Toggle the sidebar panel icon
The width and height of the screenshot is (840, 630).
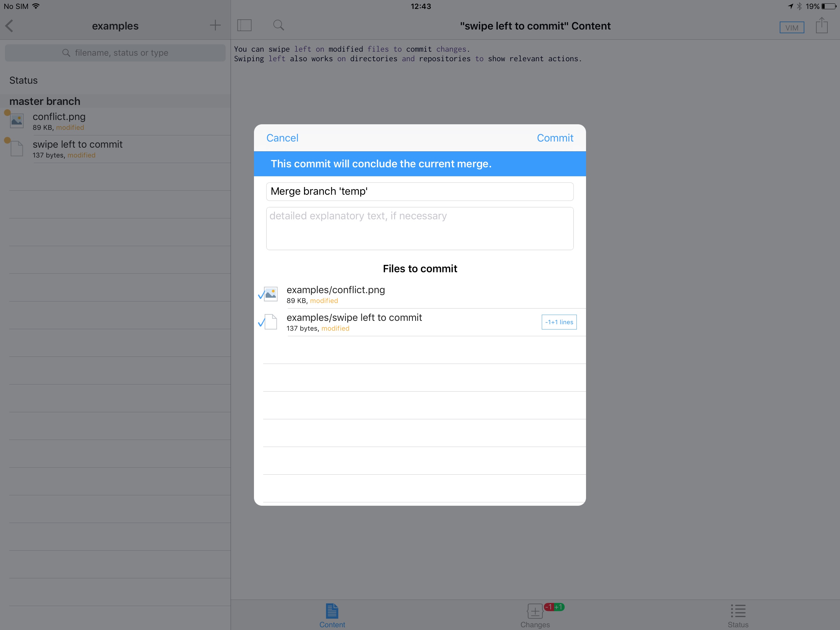244,26
